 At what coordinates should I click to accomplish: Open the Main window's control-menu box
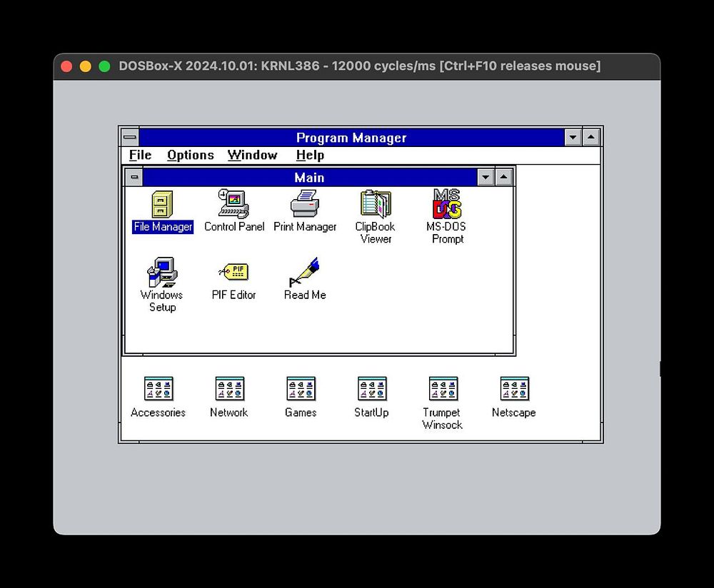point(134,177)
